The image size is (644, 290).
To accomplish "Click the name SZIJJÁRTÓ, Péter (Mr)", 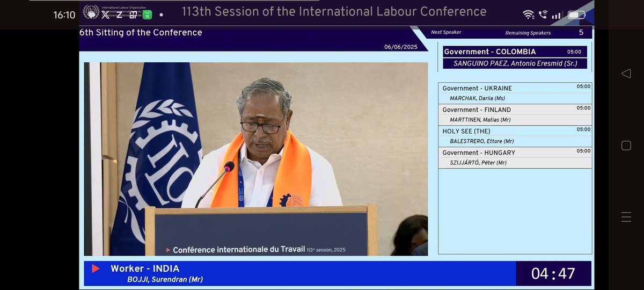I will pos(478,163).
